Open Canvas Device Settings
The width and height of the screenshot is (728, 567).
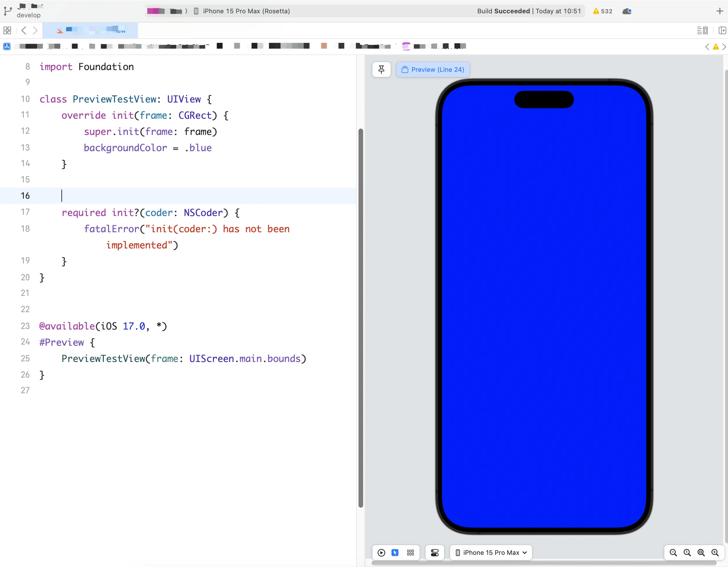coord(435,553)
